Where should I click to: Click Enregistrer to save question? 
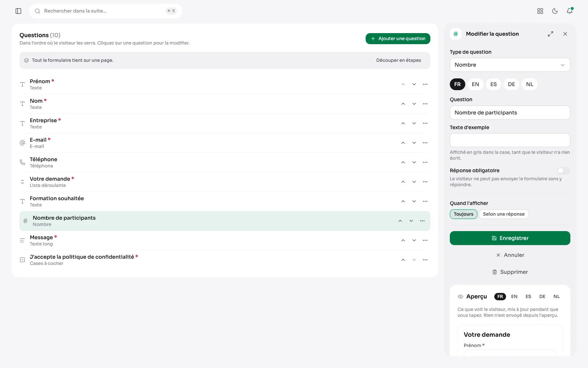tap(510, 238)
